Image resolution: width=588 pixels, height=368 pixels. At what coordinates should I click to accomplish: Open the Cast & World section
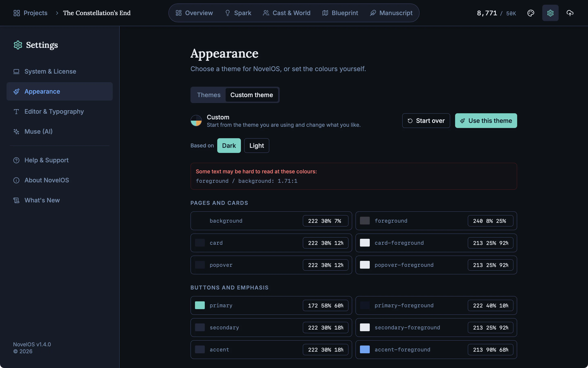(x=287, y=13)
